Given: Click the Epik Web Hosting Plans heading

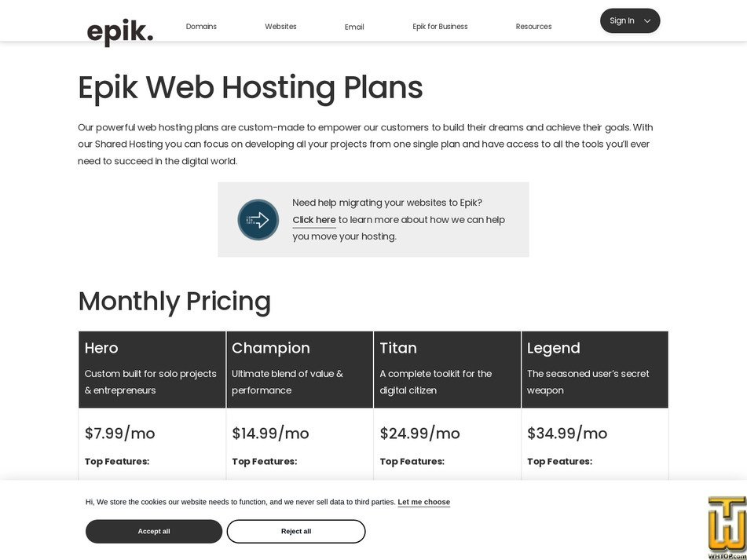Looking at the screenshot, I should click(250, 88).
